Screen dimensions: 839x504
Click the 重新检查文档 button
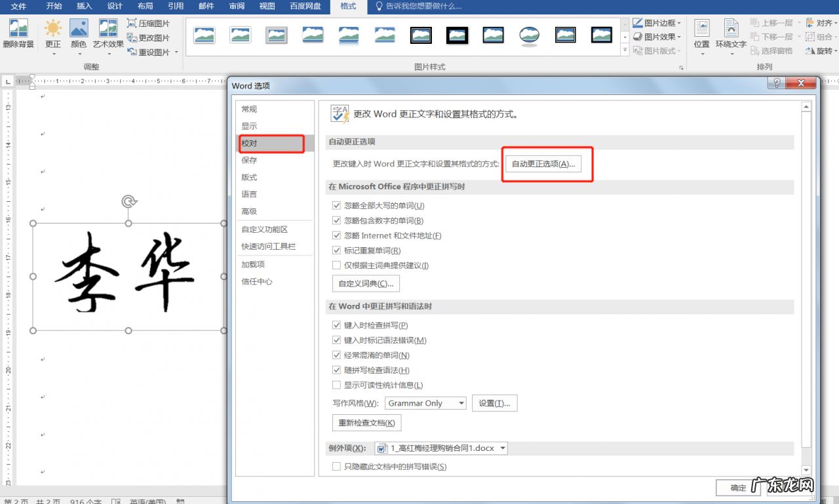[366, 423]
